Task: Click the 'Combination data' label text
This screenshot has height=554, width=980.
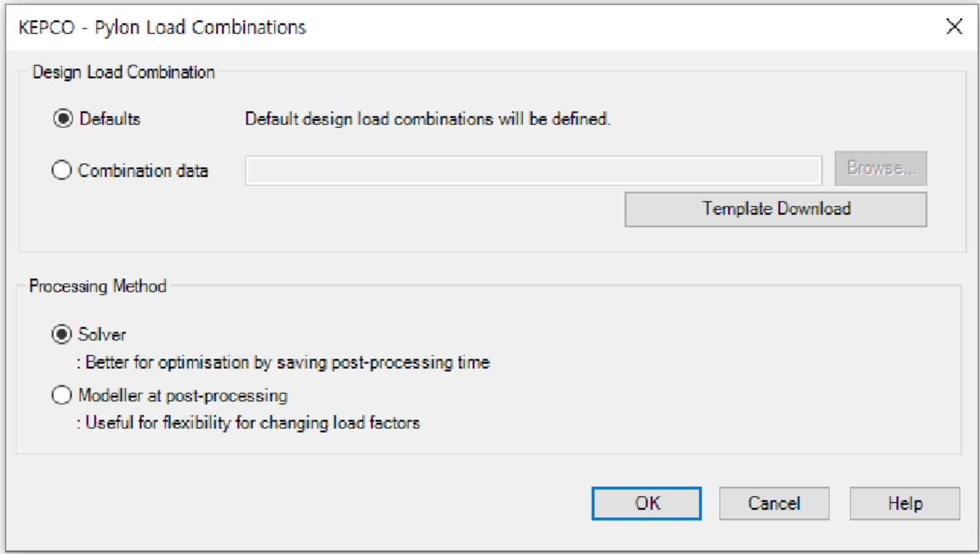Action: click(x=143, y=171)
